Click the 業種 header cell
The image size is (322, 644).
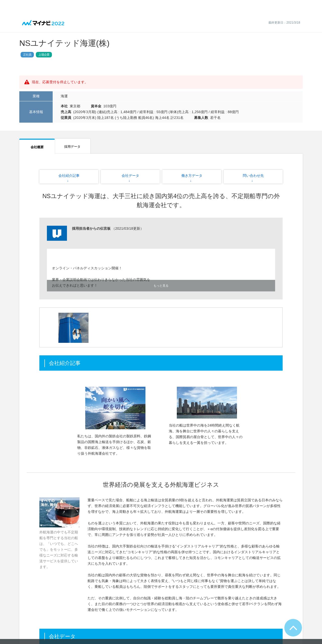click(36, 96)
